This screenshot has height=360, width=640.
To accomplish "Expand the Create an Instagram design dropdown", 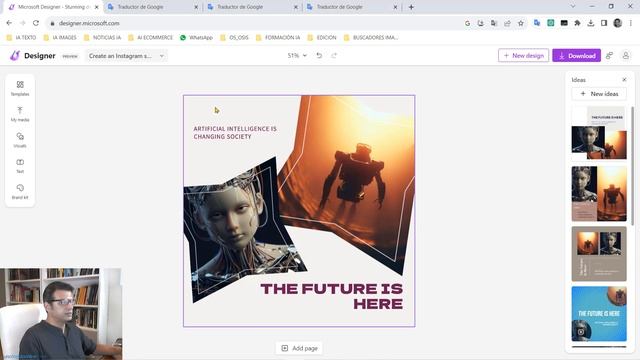I will [x=126, y=56].
